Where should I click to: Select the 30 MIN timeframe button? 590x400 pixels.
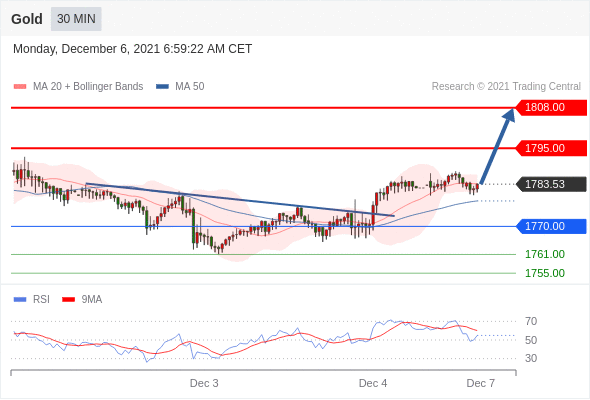tap(76, 19)
